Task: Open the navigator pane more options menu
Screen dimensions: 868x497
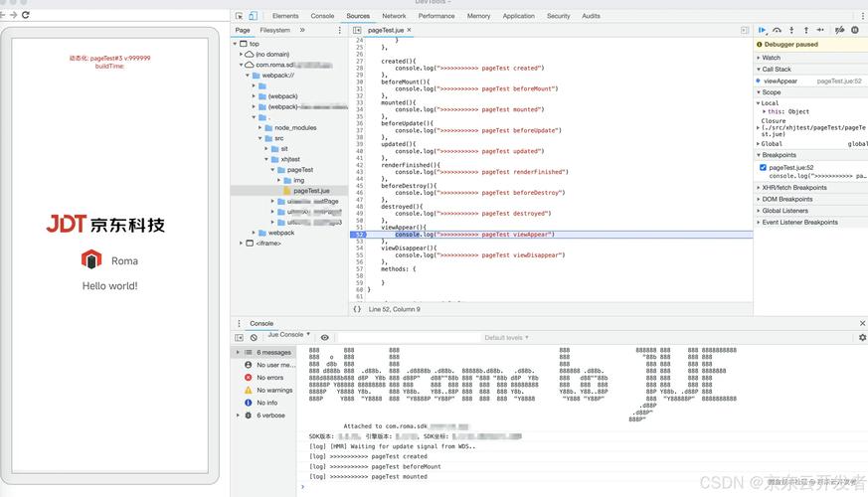Action: [x=339, y=30]
